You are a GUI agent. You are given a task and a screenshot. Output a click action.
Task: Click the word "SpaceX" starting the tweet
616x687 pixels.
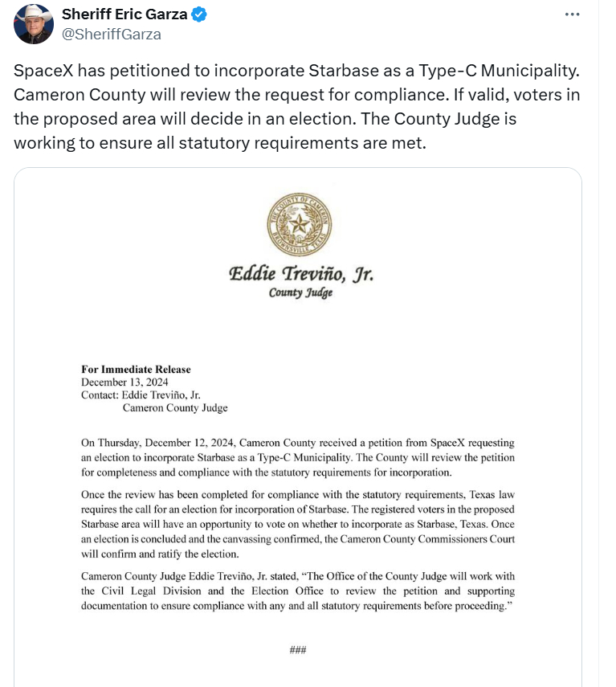click(x=40, y=71)
